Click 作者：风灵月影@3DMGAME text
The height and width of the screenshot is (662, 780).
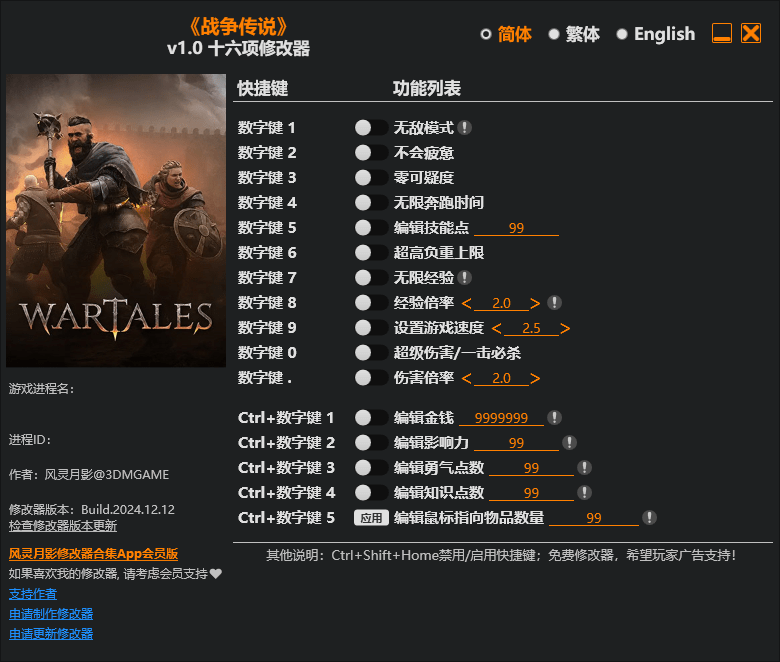click(89, 474)
